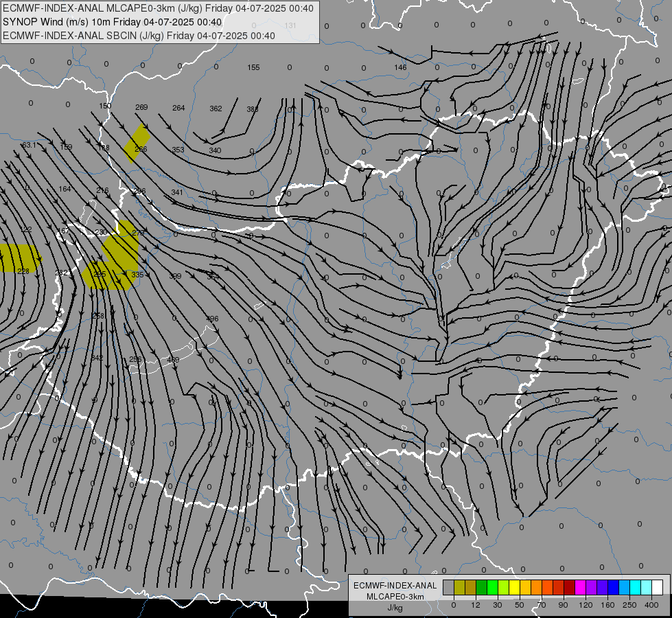Click map value 353
Viewport: 672px width, 618px height.
tap(178, 150)
